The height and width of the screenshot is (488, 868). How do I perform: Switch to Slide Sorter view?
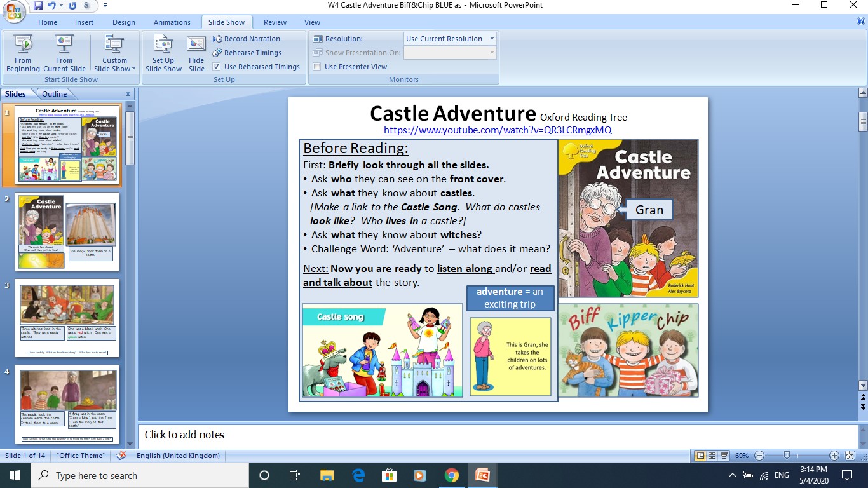coord(712,456)
